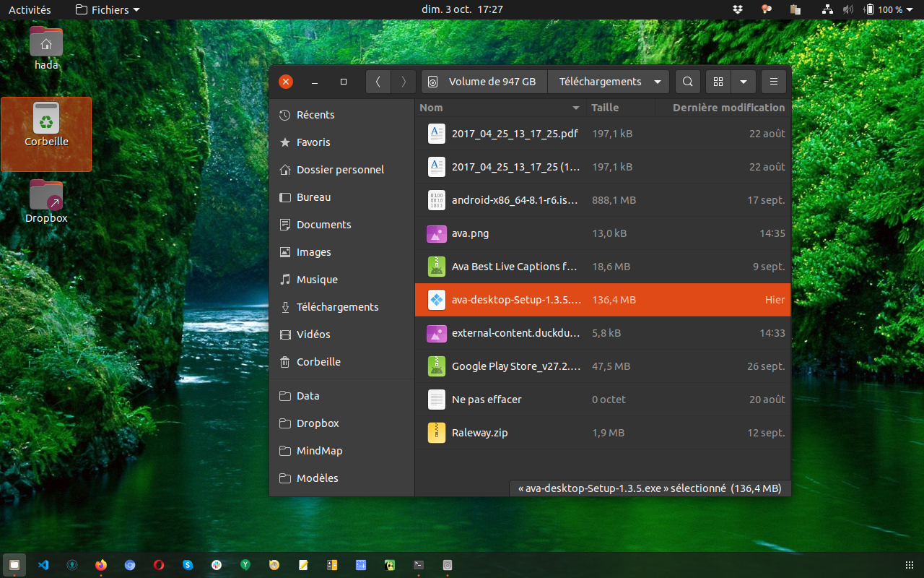The height and width of the screenshot is (578, 924).
Task: Open Modèles bookmark in sidebar
Action: click(342, 478)
